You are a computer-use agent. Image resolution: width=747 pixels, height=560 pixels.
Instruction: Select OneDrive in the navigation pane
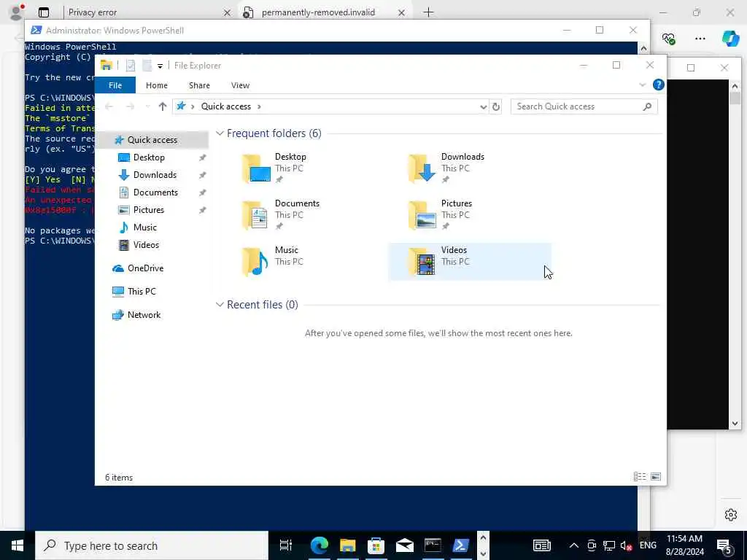145,268
